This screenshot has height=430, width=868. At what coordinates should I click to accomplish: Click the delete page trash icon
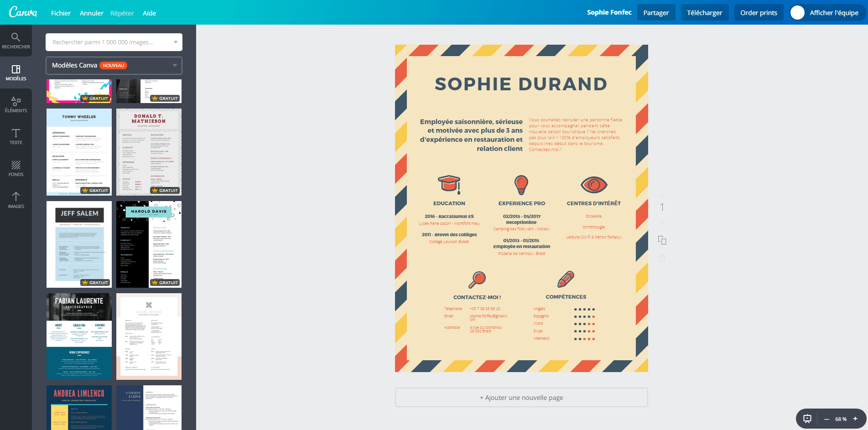(x=662, y=259)
